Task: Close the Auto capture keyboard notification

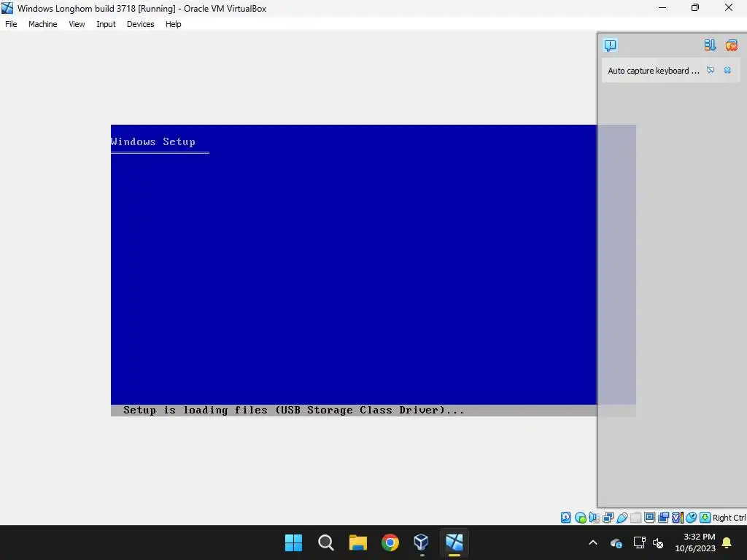Action: pyautogui.click(x=727, y=70)
